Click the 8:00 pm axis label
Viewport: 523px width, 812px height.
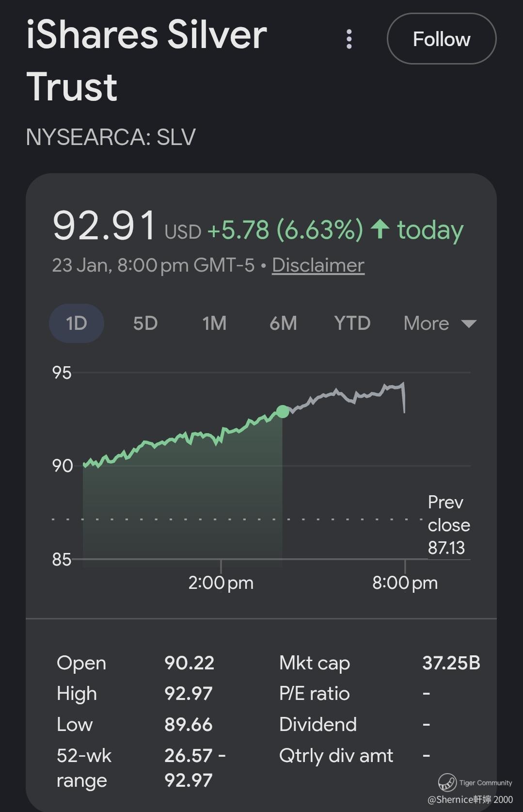[405, 583]
